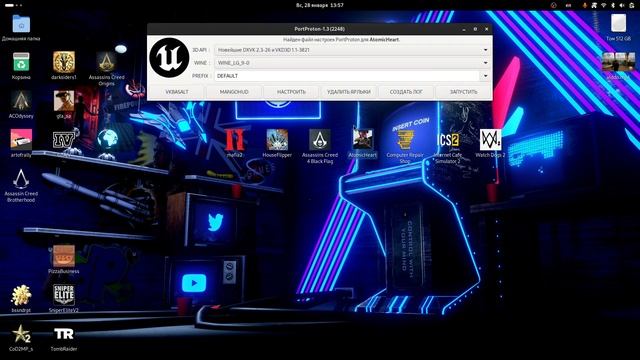Viewport: 640px width, 360px height.
Task: Open the PREFIX dropdown arrow
Action: coord(485,76)
